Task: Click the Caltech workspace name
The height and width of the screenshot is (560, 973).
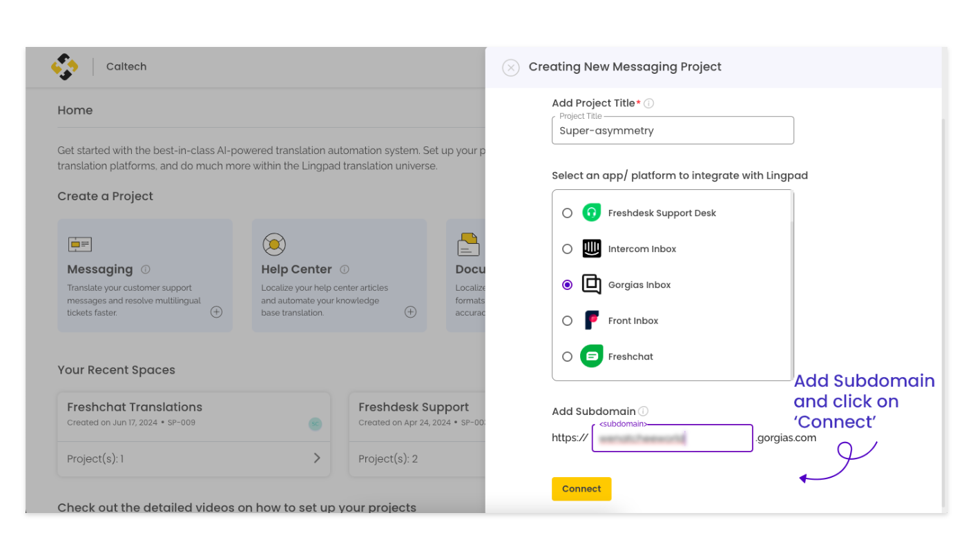Action: click(126, 67)
